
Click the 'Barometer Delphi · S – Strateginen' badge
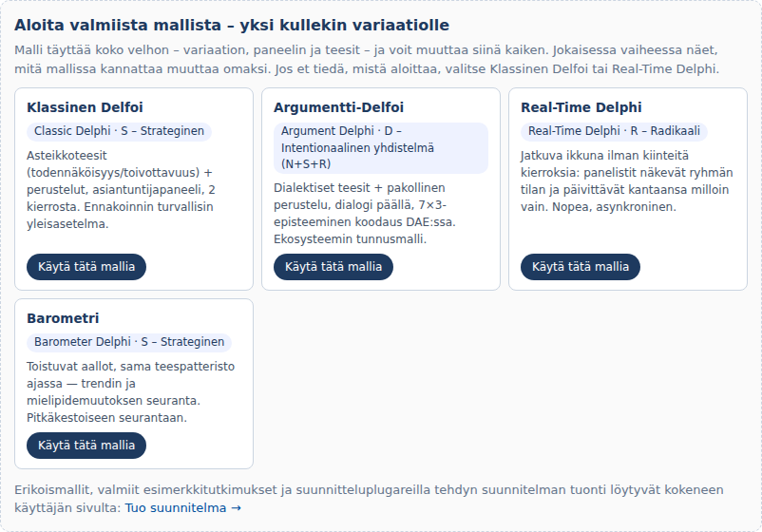[129, 342]
